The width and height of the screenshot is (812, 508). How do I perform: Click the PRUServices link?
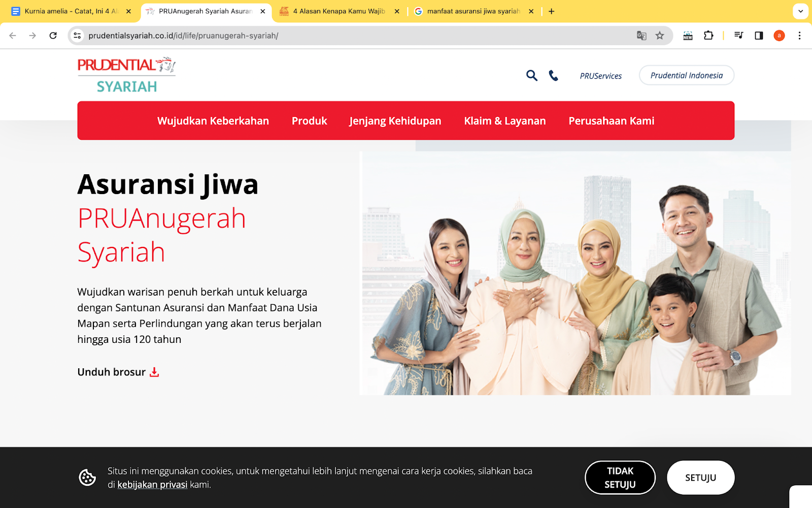pyautogui.click(x=601, y=76)
